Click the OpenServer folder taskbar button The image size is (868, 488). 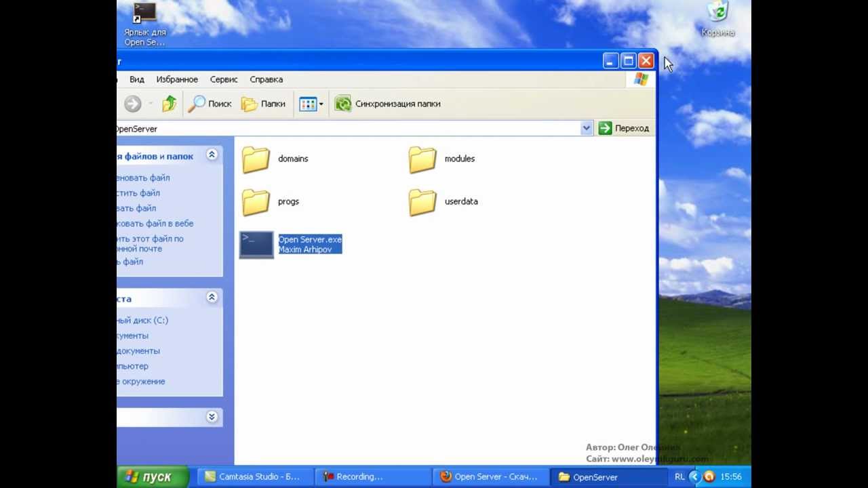click(608, 477)
